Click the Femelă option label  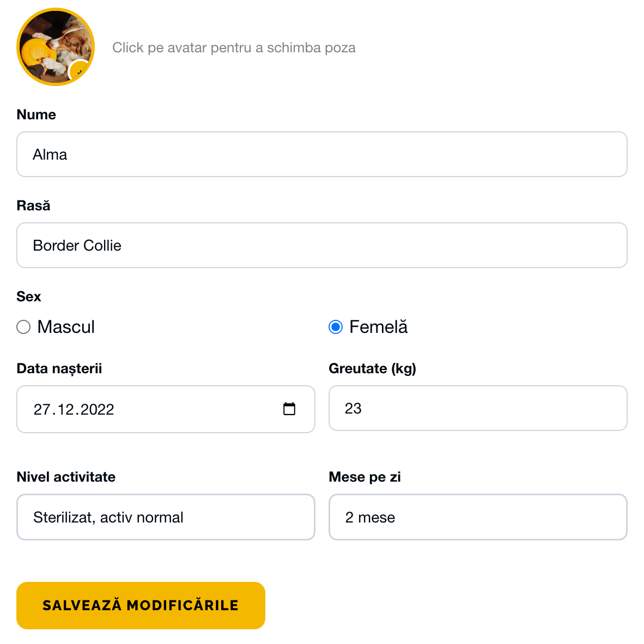pos(378,327)
